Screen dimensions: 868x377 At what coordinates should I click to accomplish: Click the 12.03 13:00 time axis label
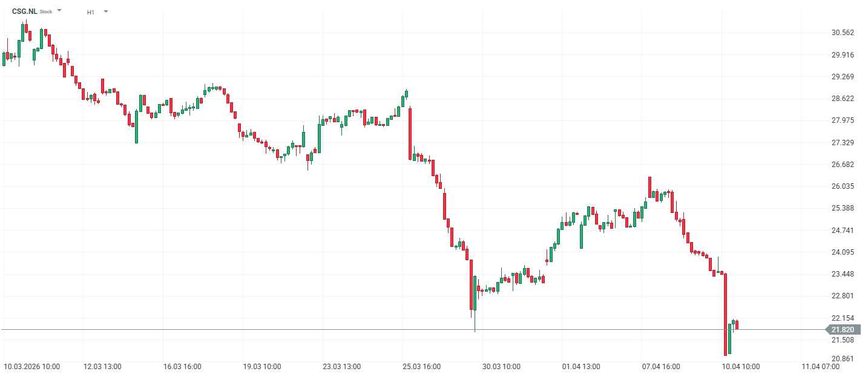pos(102,367)
